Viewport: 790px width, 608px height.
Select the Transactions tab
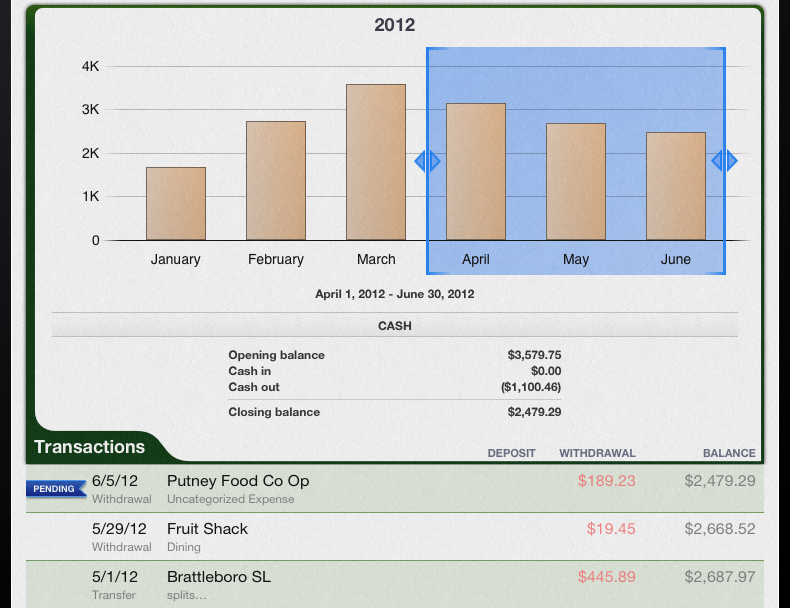pos(90,447)
